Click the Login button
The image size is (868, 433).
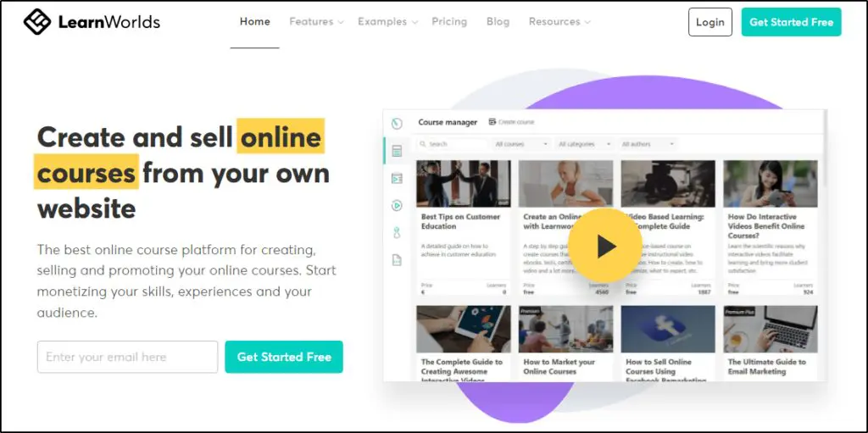(710, 22)
